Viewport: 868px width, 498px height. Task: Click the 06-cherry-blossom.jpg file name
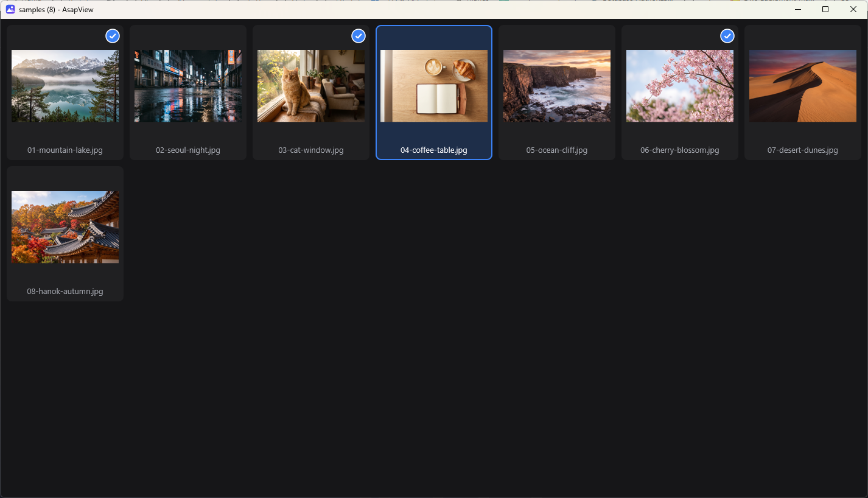tap(680, 150)
